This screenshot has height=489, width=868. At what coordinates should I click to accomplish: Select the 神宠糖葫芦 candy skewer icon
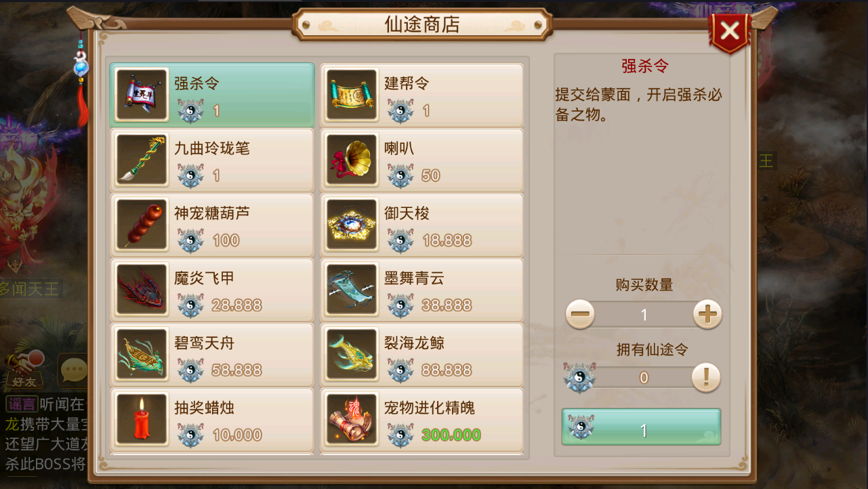coord(142,225)
